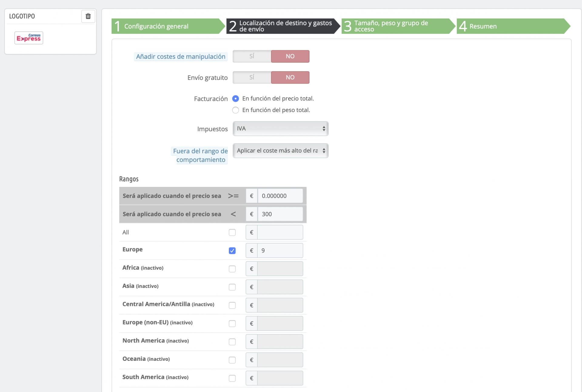The height and width of the screenshot is (392, 582).
Task: Enable the Africa zone checkbox
Action: [x=232, y=269]
